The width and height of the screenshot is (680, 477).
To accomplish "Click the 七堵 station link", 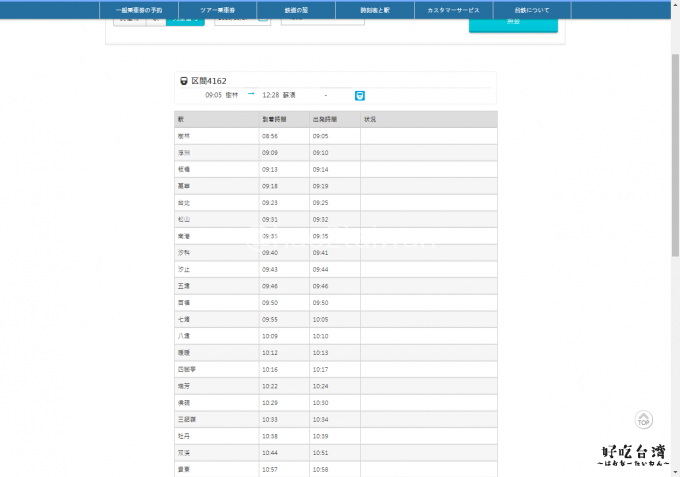I will (183, 319).
